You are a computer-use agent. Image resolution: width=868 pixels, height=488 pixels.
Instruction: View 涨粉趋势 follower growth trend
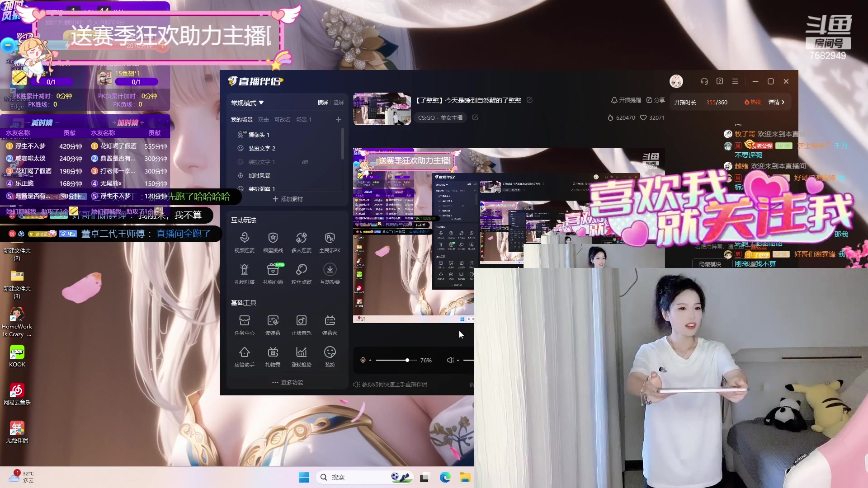[301, 357]
